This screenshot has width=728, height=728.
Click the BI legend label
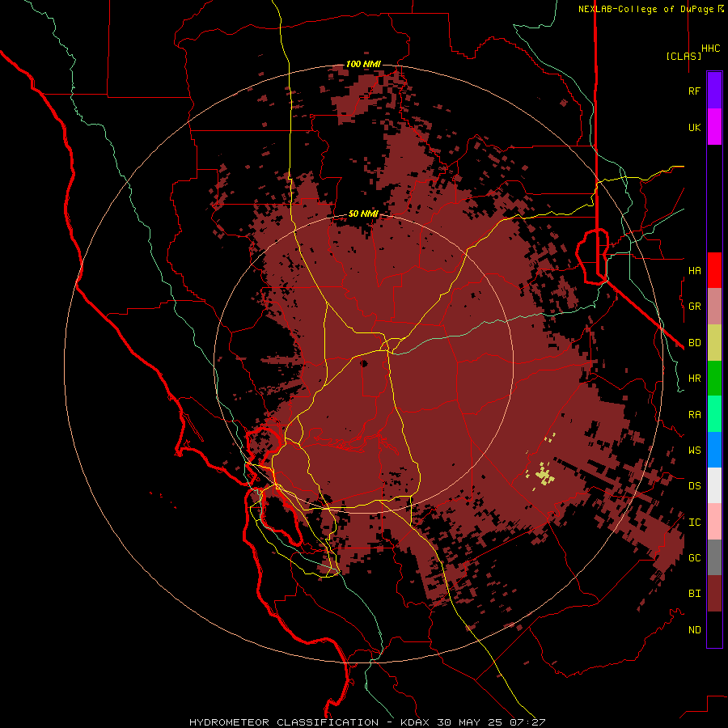pos(695,594)
